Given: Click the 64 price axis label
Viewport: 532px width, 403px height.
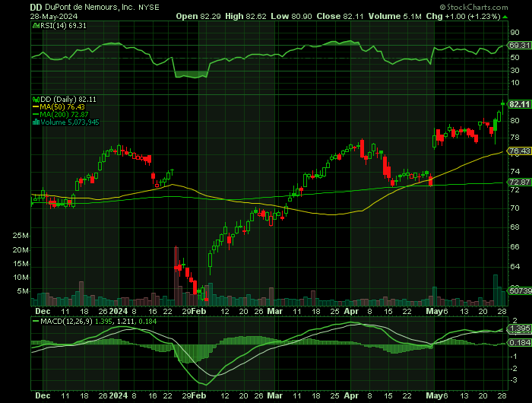Looking at the screenshot, I should tap(515, 267).
